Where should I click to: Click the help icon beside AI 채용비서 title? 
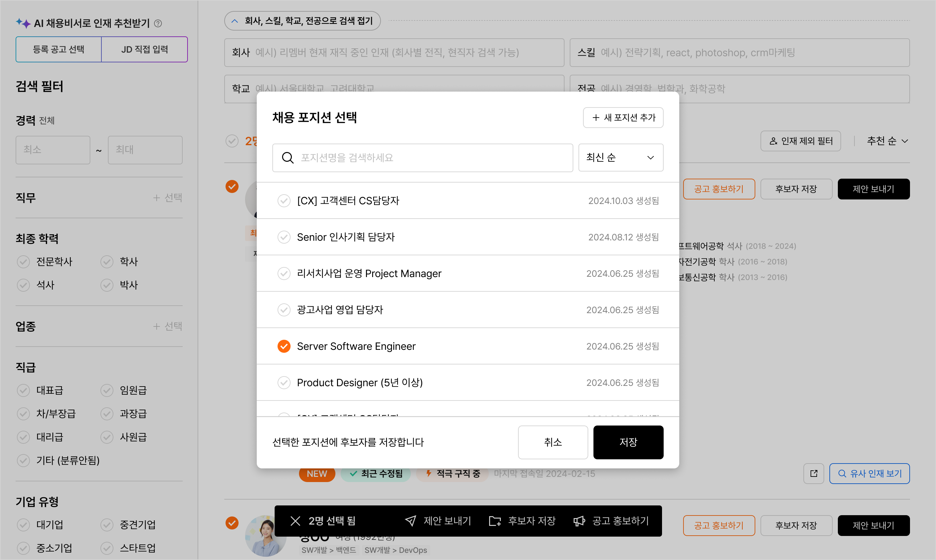(158, 23)
